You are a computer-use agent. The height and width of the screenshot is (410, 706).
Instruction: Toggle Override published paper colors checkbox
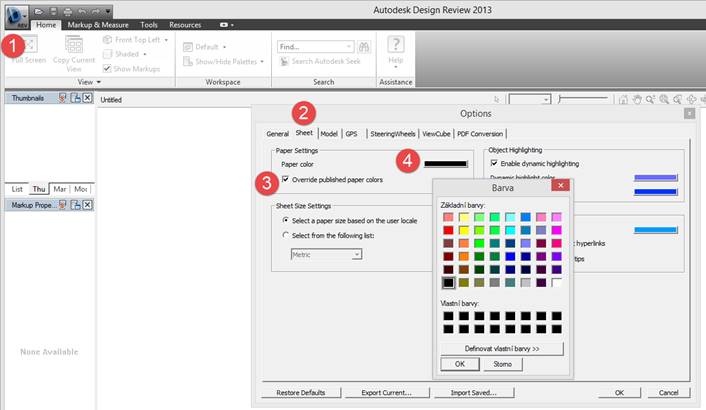pos(285,180)
